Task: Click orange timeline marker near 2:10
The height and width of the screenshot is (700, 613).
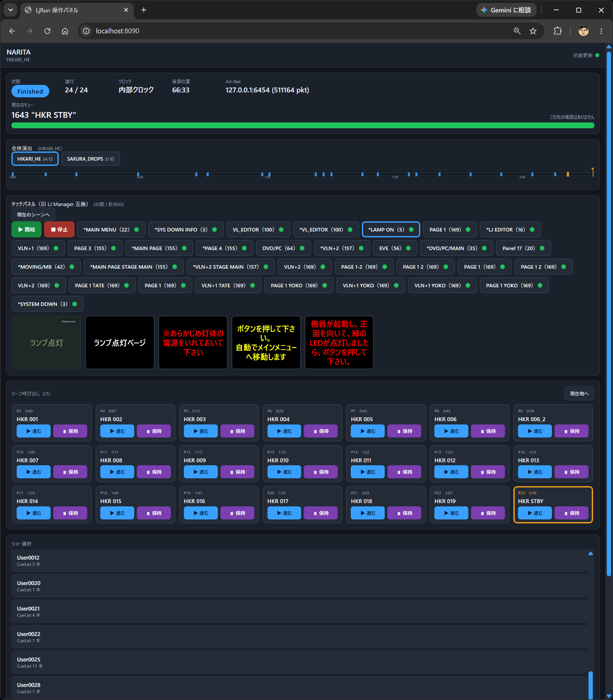Action: (568, 174)
